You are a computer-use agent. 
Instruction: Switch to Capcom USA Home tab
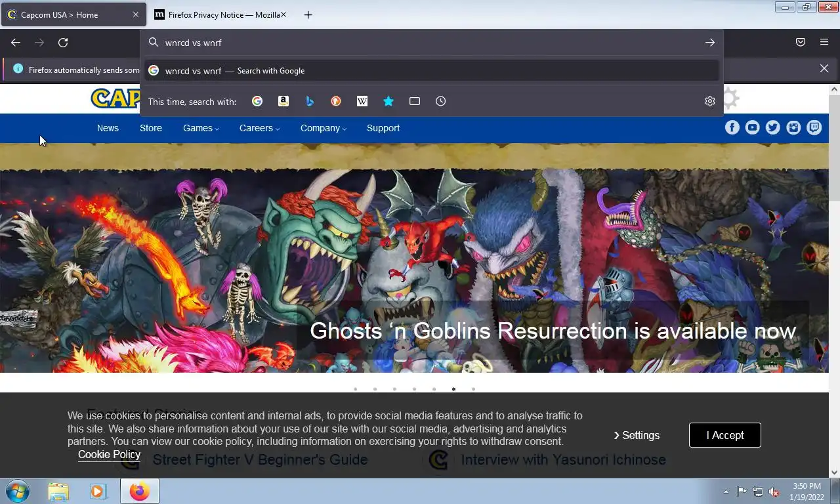pos(73,14)
